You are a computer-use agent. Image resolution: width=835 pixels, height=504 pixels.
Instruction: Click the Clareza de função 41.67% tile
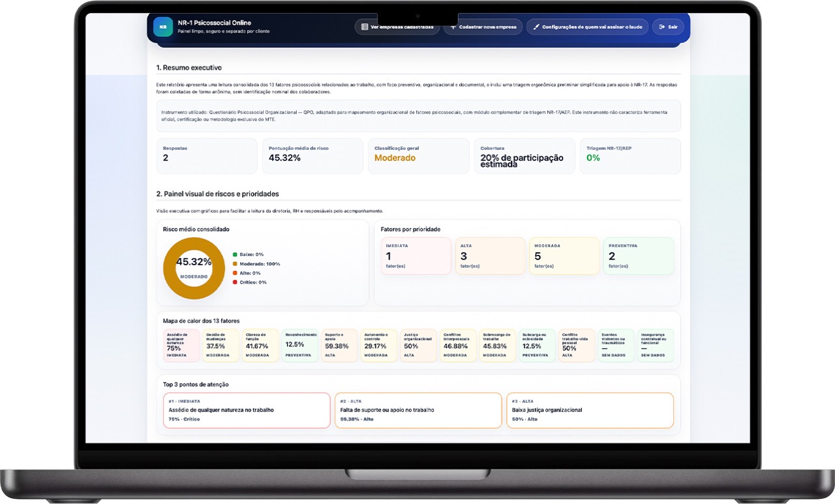pyautogui.click(x=260, y=346)
